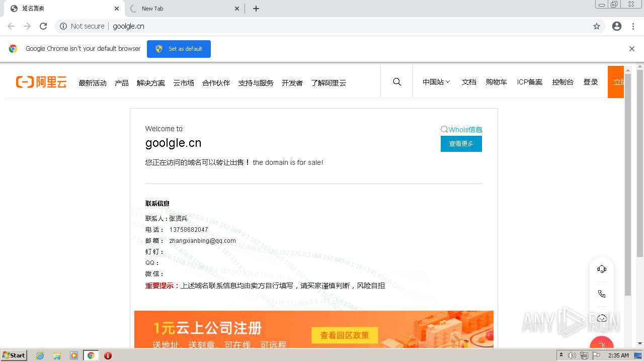The image size is (644, 362).
Task: Click the email zhangxianbing@qq.com text
Action: pyautogui.click(x=203, y=241)
